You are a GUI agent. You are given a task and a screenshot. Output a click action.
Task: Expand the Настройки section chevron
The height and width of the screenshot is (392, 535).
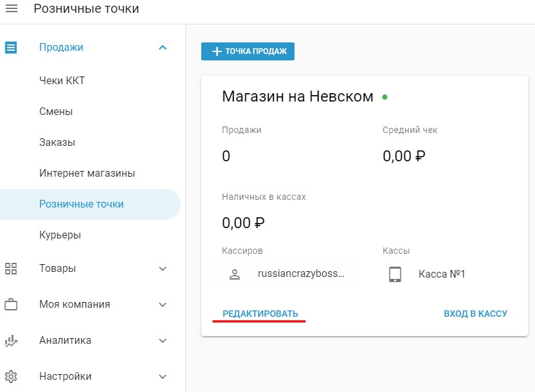pyautogui.click(x=163, y=377)
